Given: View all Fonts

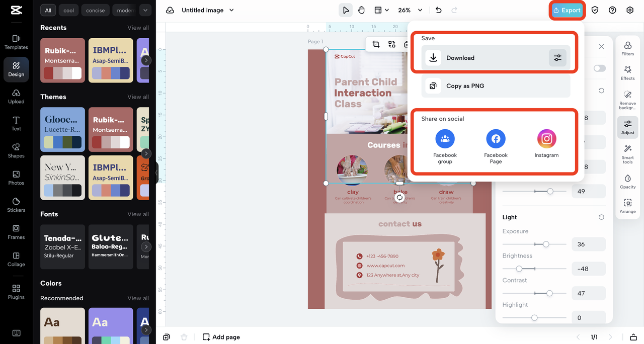Looking at the screenshot, I should coord(138,214).
